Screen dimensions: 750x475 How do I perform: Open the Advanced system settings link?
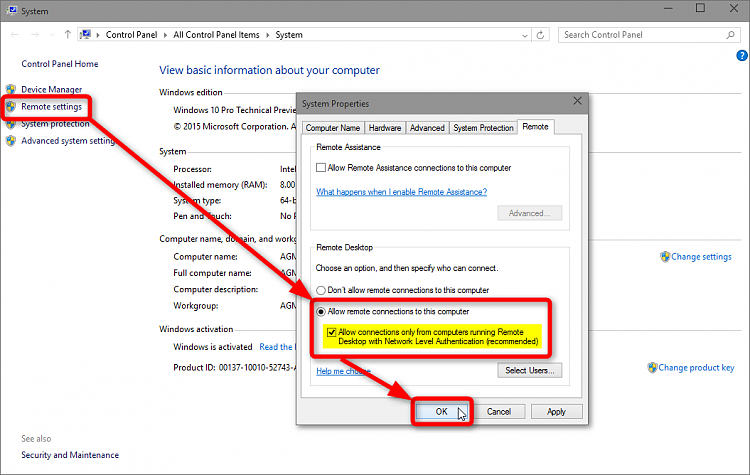pos(68,141)
